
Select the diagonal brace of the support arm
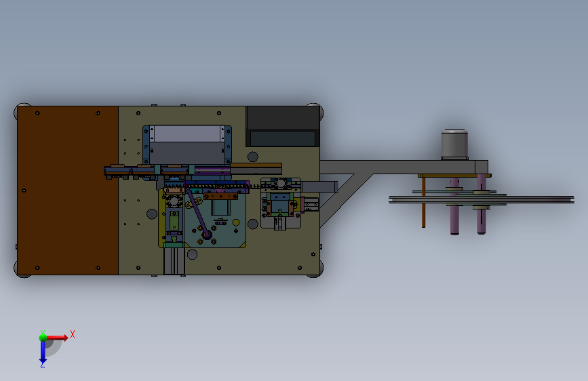click(347, 200)
